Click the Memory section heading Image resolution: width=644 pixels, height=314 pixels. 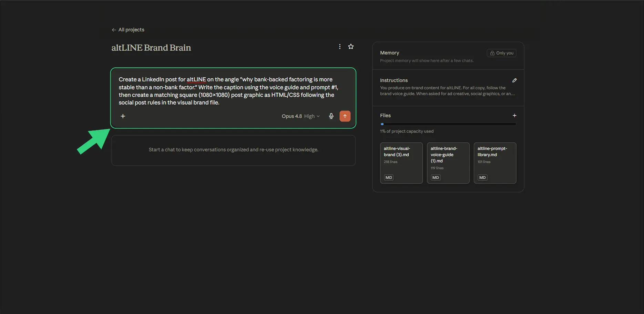[x=390, y=53]
